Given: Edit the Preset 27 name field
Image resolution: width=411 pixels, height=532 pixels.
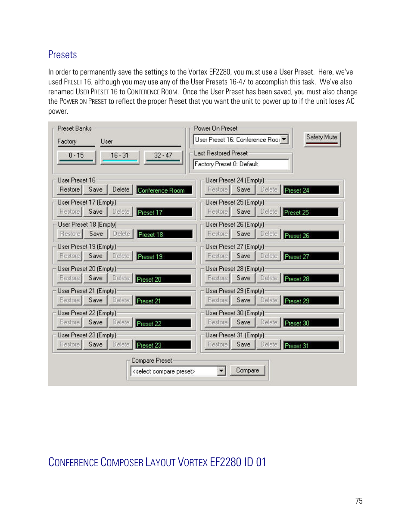Looking at the screenshot, I should pyautogui.click(x=311, y=256).
